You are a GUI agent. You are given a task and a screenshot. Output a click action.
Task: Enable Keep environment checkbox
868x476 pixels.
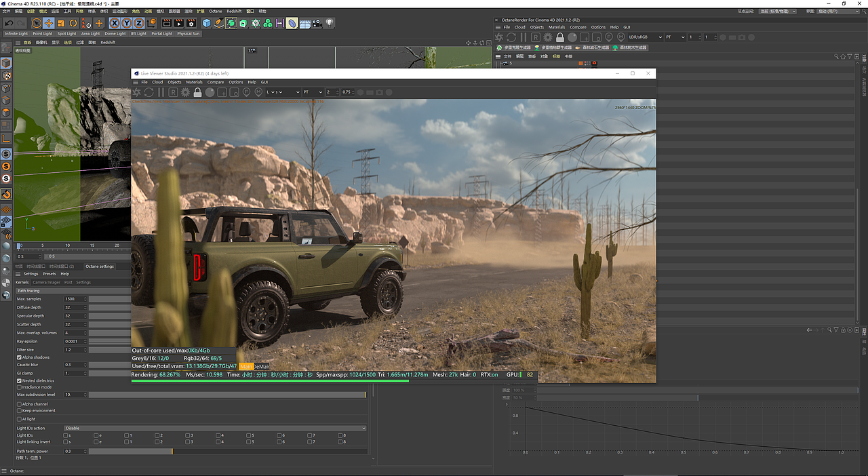[19, 411]
